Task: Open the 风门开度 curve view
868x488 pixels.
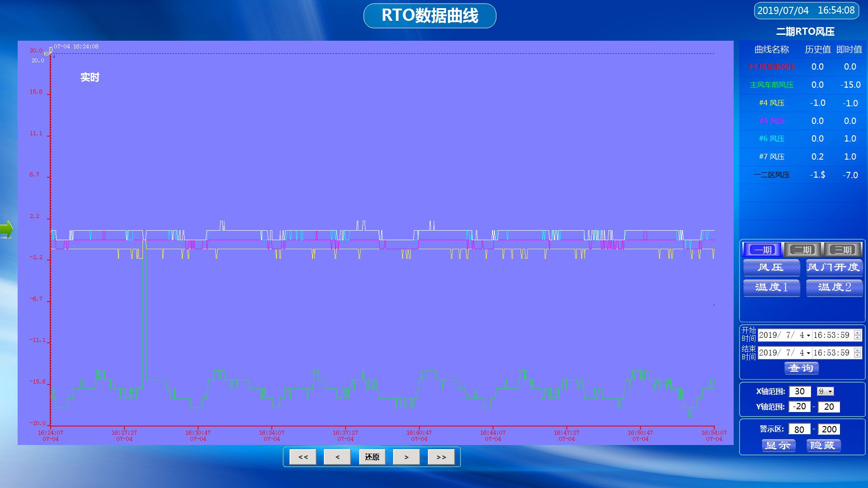Action: click(834, 267)
